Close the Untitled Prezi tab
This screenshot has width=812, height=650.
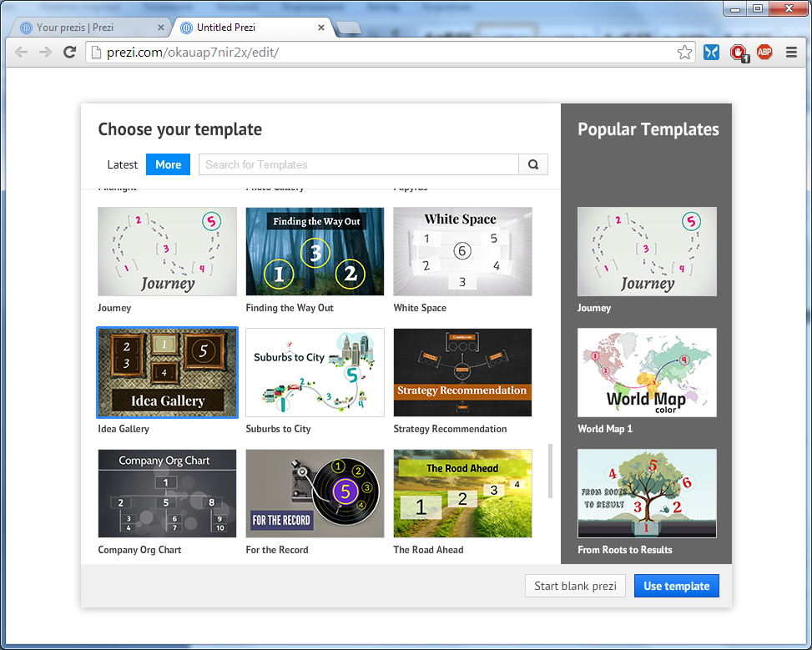tap(321, 28)
